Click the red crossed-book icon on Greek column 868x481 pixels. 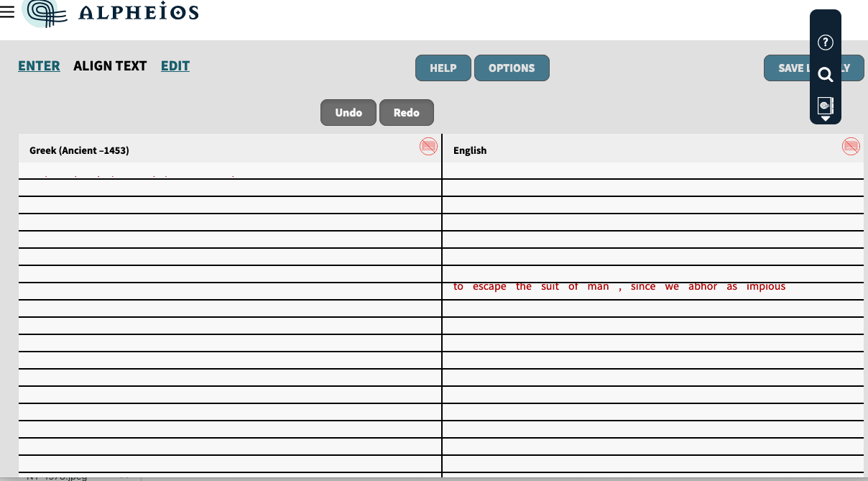tap(429, 146)
